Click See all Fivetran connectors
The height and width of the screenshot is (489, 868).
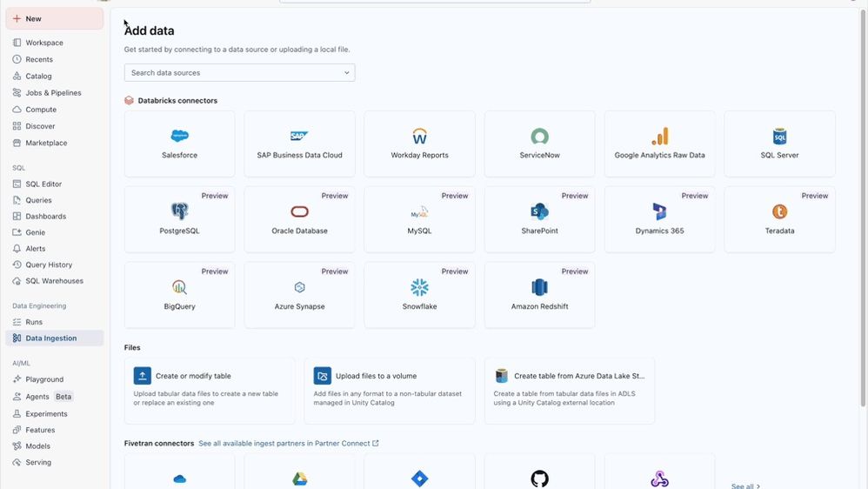pos(745,486)
